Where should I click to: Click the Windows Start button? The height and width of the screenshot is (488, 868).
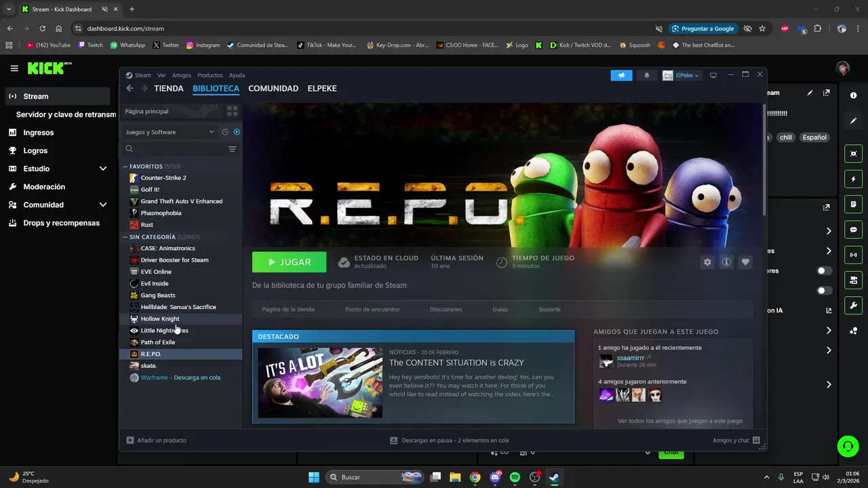pyautogui.click(x=314, y=477)
